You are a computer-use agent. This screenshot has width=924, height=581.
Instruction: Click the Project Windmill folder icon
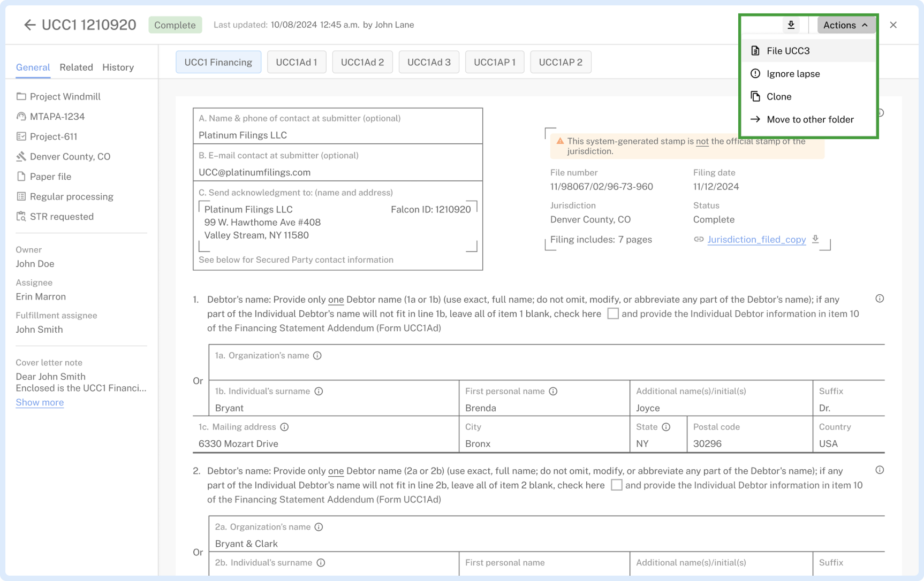coord(21,97)
